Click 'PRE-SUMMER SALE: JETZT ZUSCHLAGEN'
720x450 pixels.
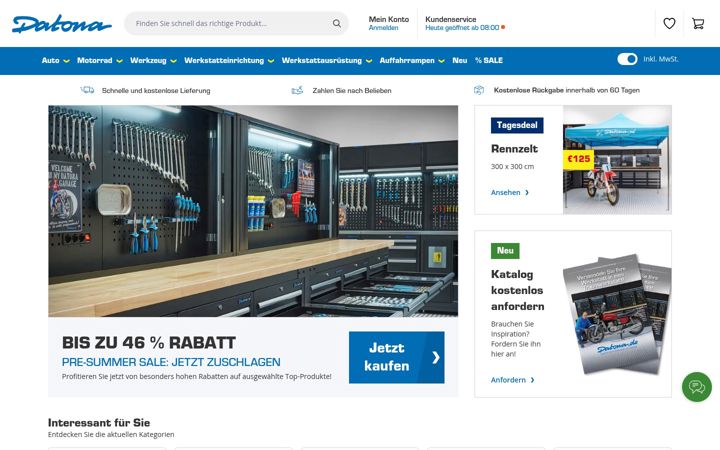click(x=171, y=362)
